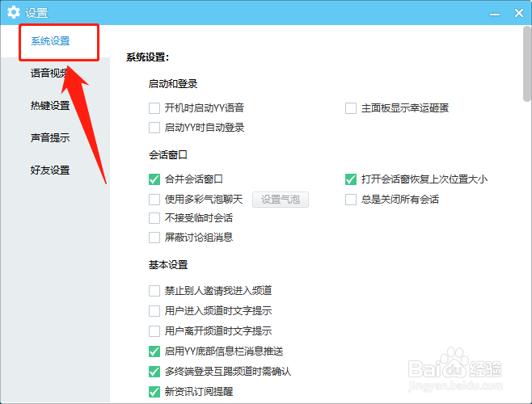This screenshot has width=532, height=404.
Task: Disable 多终端登录互踢频道时需确认 checkbox
Action: 154,372
